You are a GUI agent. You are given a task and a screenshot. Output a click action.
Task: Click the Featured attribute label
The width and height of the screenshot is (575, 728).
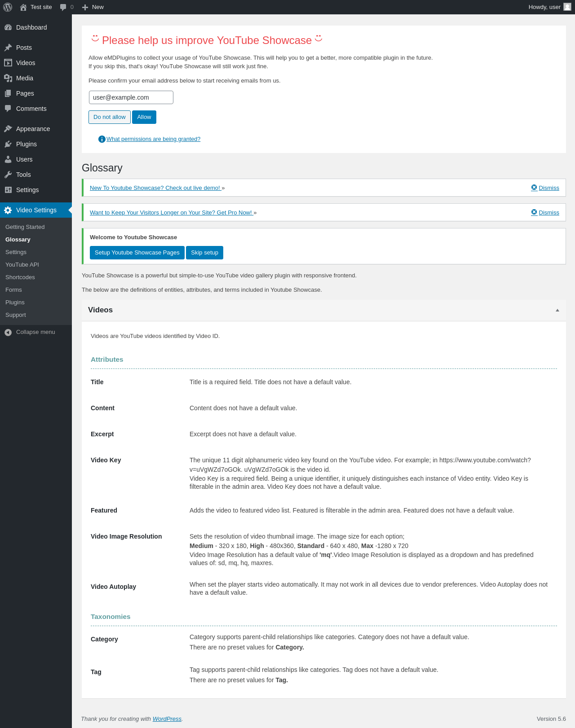point(104,510)
